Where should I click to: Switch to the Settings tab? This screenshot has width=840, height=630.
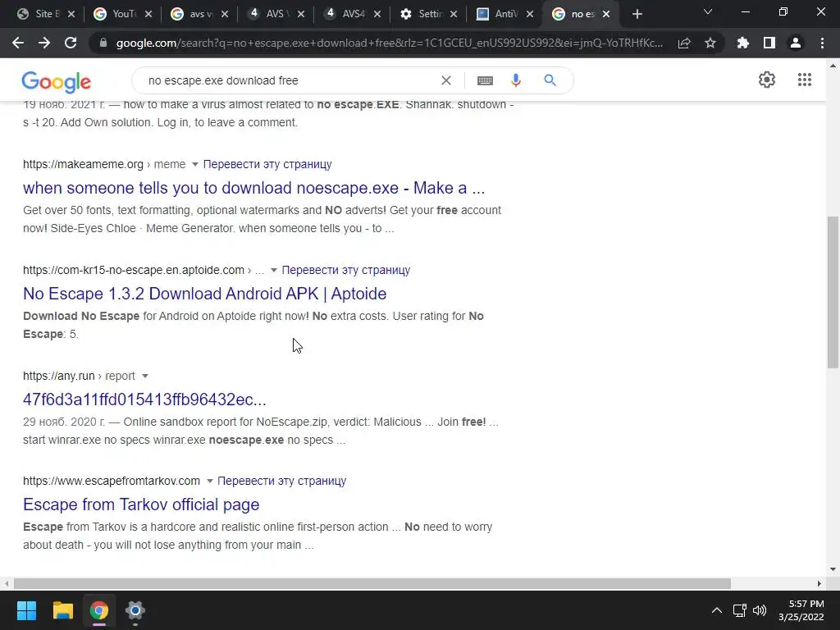point(422,14)
